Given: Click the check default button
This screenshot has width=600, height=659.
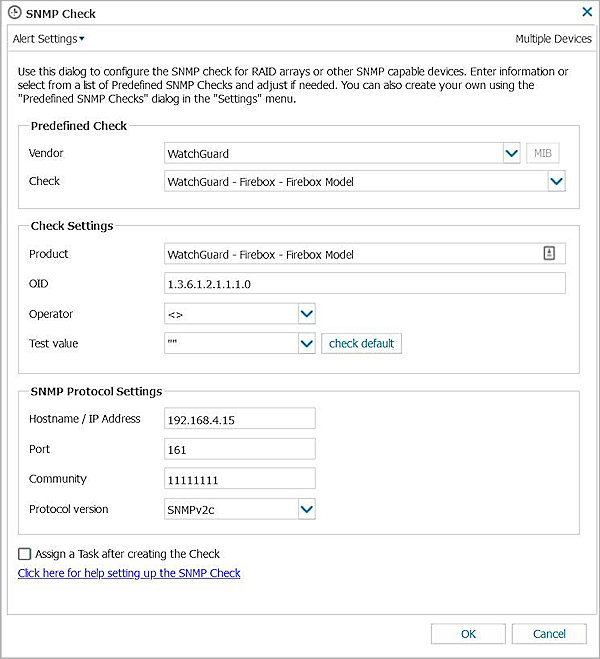Looking at the screenshot, I should point(361,343).
